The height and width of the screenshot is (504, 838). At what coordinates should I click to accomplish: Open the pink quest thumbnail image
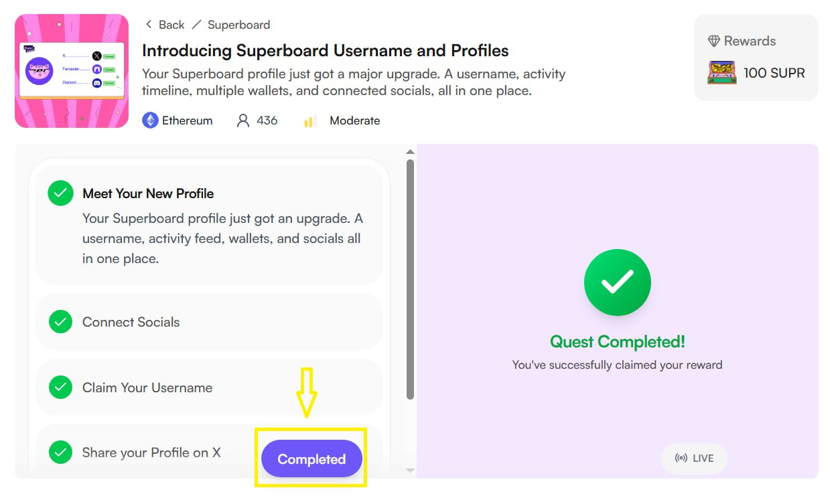[72, 71]
